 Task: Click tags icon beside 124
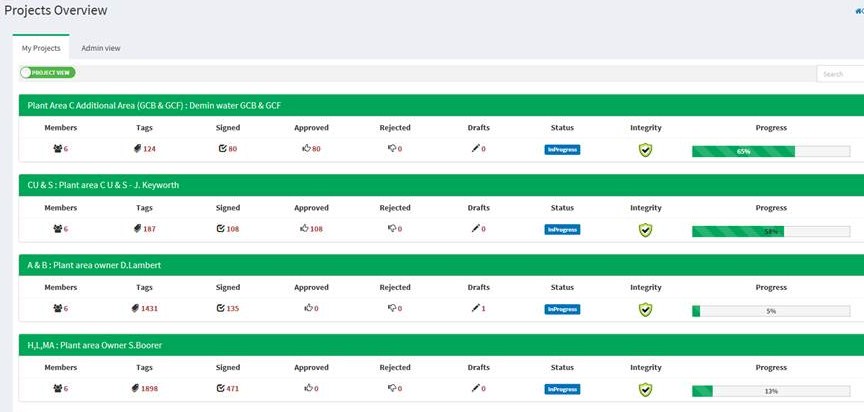tap(137, 149)
